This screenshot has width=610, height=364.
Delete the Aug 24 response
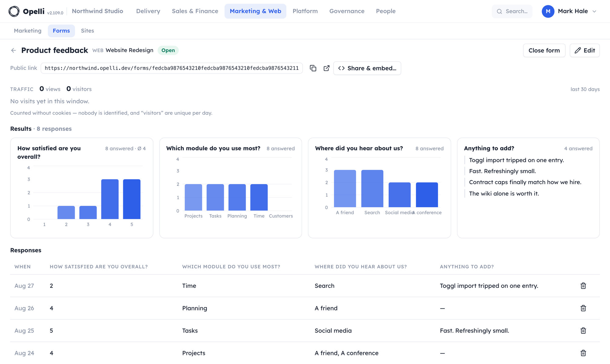coord(583,353)
